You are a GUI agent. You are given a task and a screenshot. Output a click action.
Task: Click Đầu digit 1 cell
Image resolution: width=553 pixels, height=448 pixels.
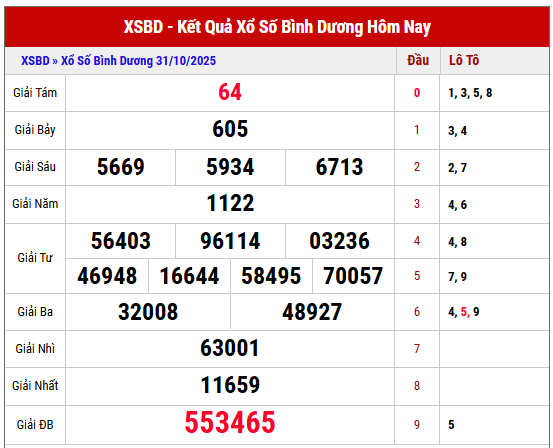417,130
